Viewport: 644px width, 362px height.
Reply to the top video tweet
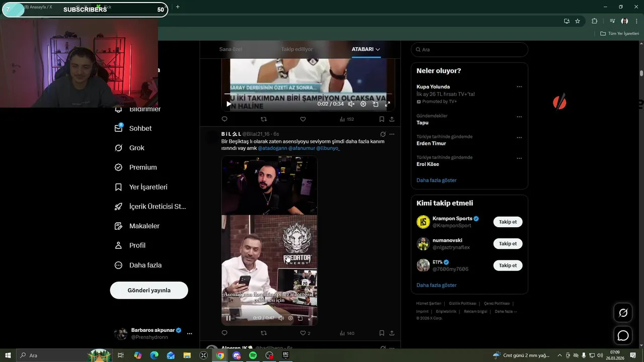click(x=224, y=119)
